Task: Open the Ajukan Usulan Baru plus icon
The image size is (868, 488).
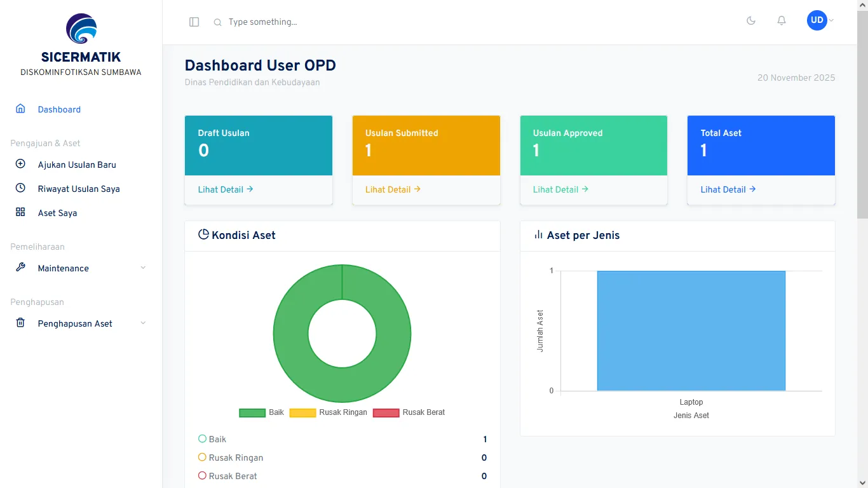Action: 20,165
